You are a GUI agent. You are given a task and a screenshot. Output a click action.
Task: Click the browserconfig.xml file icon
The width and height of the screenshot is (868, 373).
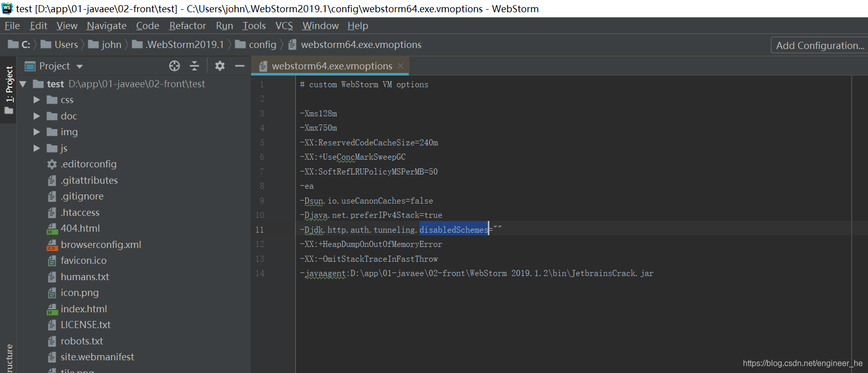click(52, 245)
